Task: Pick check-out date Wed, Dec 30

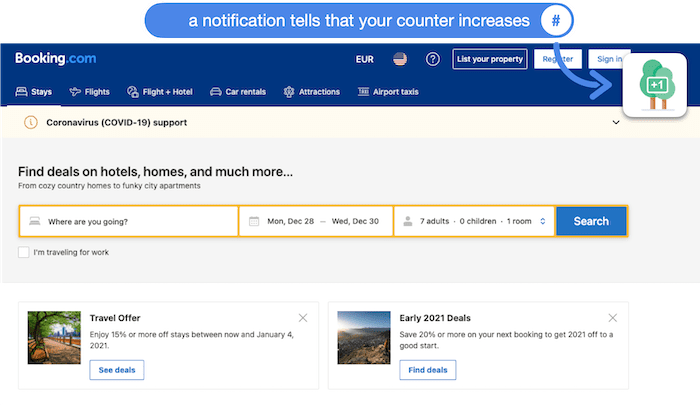Action: (x=355, y=221)
